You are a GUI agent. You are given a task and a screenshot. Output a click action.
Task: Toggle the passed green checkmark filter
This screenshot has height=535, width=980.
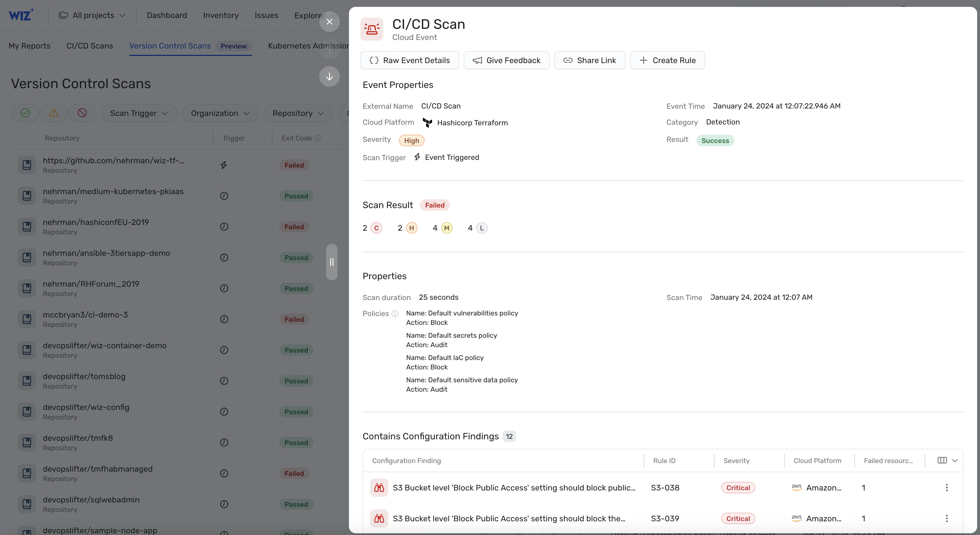pos(25,113)
